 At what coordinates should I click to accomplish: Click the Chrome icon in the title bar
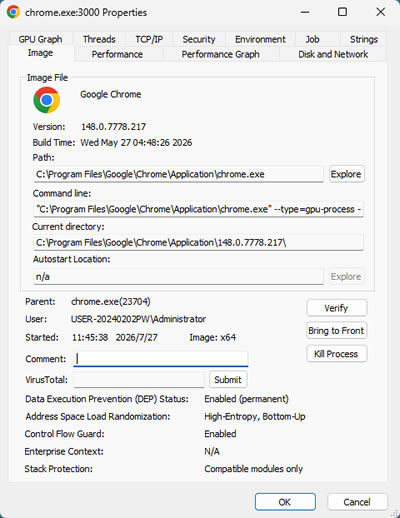13,12
